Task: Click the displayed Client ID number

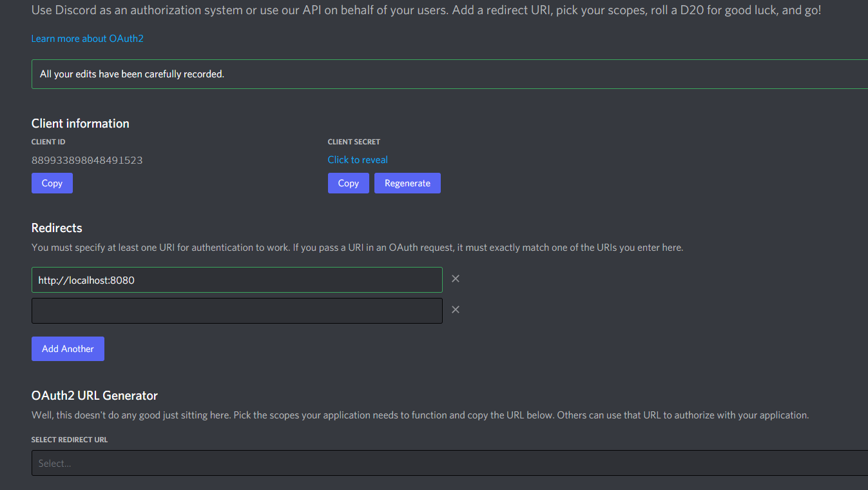Action: (x=87, y=159)
